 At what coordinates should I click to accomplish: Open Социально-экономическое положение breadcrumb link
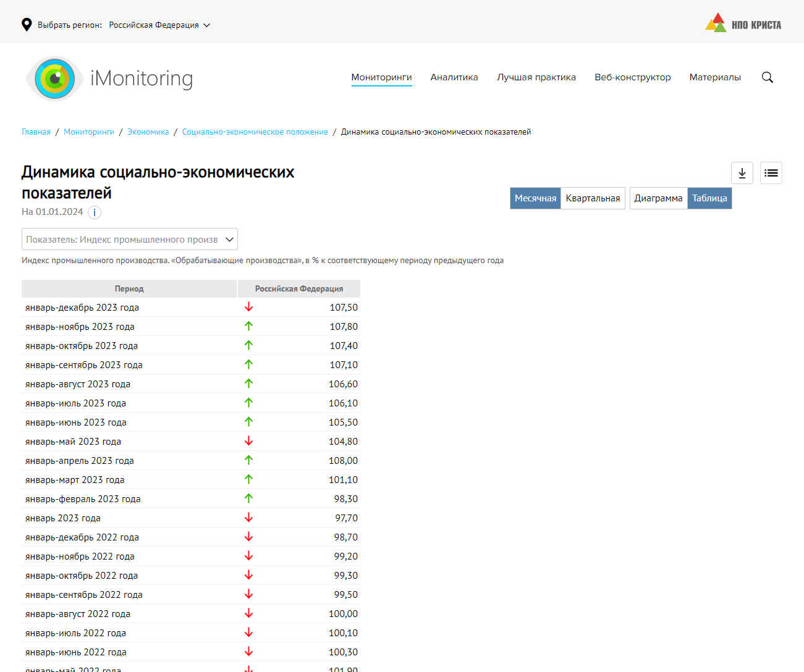click(255, 132)
